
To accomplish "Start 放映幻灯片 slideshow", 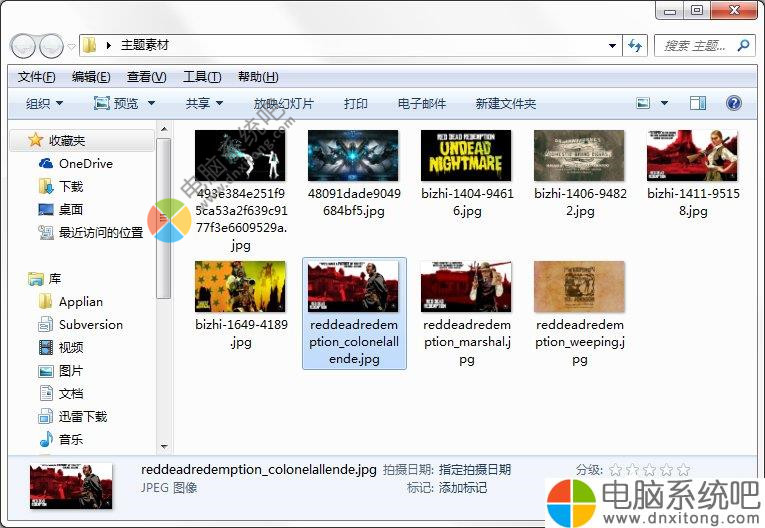I will (283, 103).
